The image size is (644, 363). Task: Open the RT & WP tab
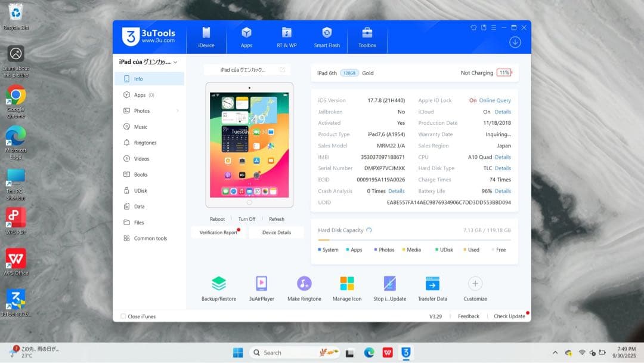coord(286,37)
